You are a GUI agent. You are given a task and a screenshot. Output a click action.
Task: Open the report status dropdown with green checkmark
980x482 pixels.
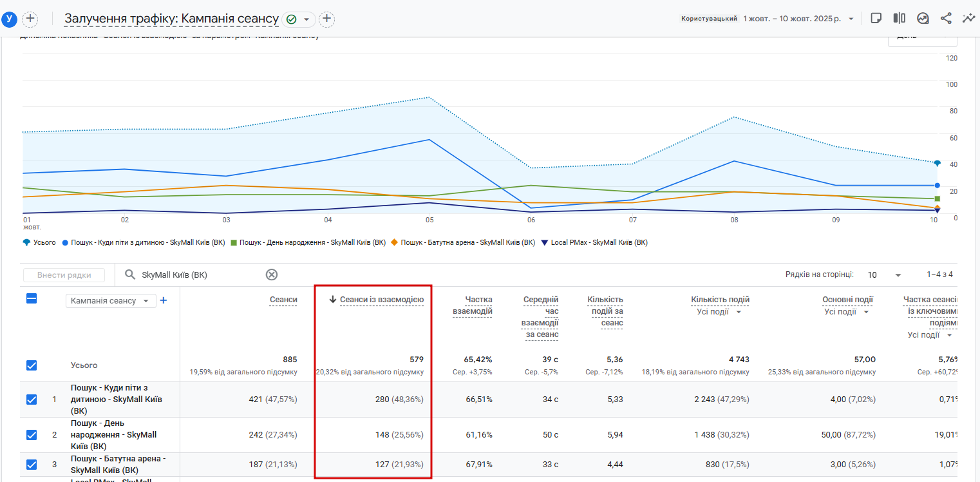tap(299, 19)
